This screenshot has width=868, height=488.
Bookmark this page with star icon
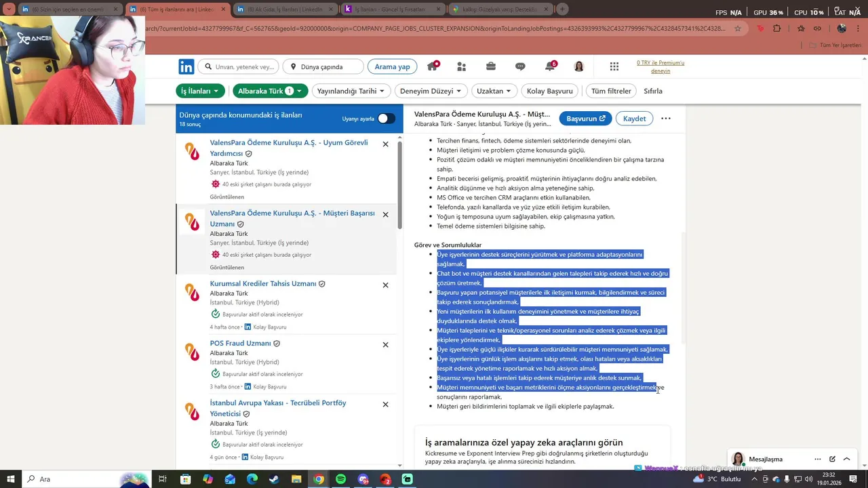click(x=738, y=28)
